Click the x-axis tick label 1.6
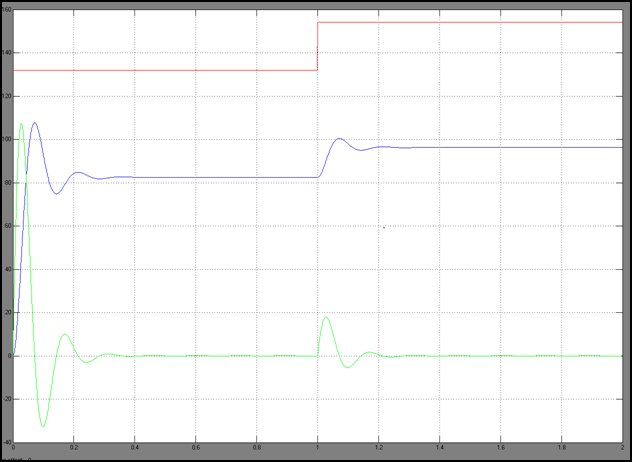This screenshot has width=632, height=462. (x=500, y=448)
